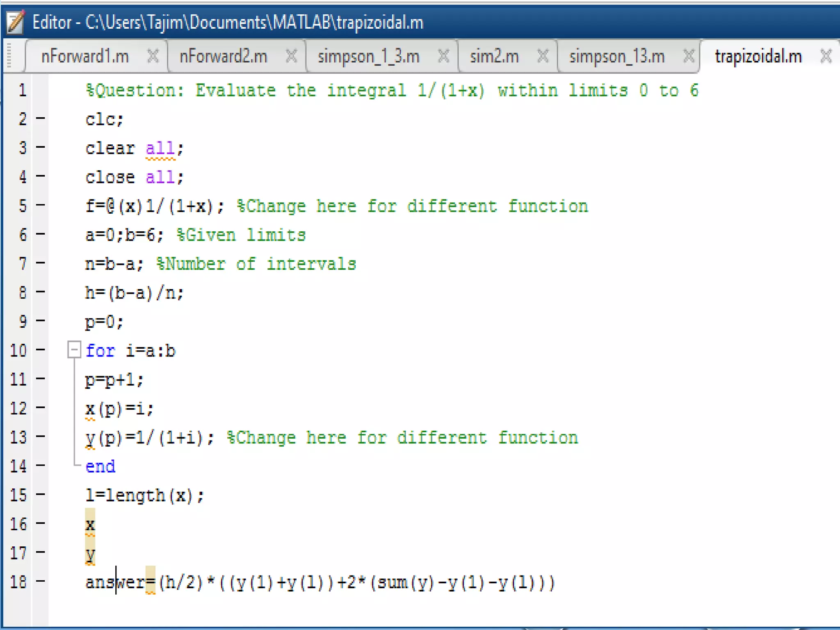Switch to the simpson_13.m tab
This screenshot has height=630, width=840.
pos(617,57)
